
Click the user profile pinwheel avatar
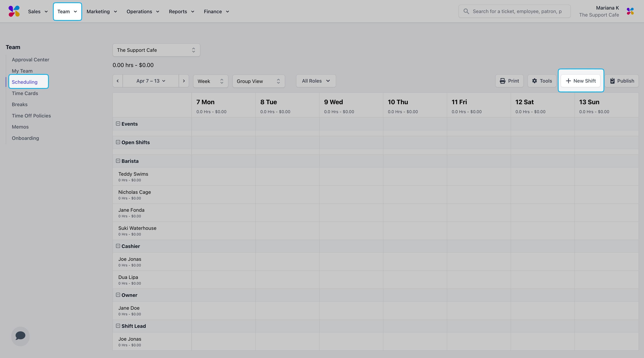click(630, 11)
